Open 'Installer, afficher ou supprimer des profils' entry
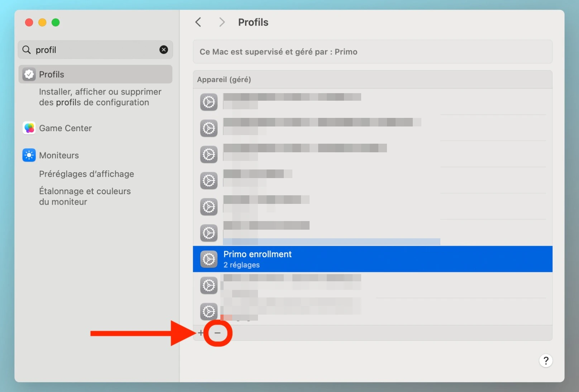Image resolution: width=579 pixels, height=392 pixels. [100, 97]
